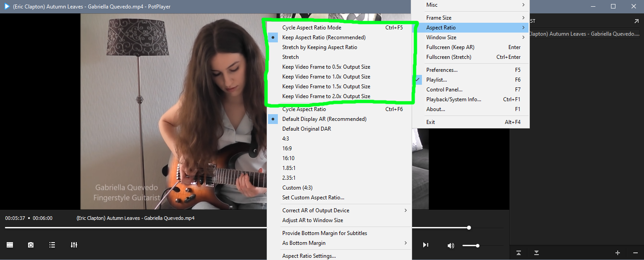Select the Custom (4:3) aspect ratio
Viewport: 644px width, 260px height.
pyautogui.click(x=339, y=188)
